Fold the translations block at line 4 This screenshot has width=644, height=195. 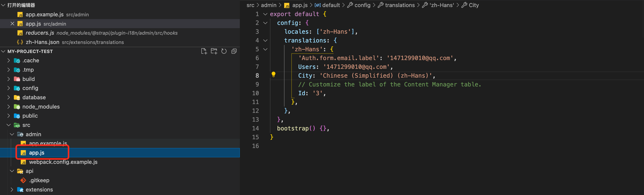tap(265, 40)
